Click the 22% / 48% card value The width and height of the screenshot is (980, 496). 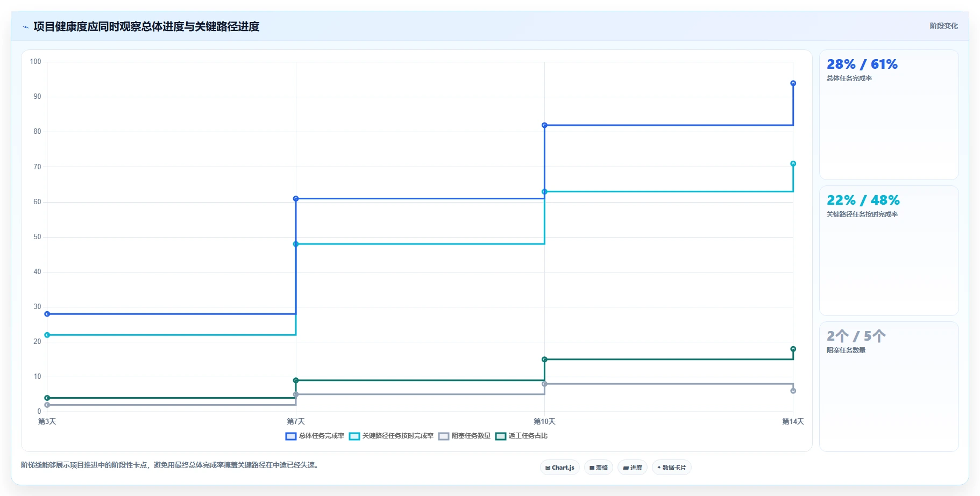[x=863, y=200]
